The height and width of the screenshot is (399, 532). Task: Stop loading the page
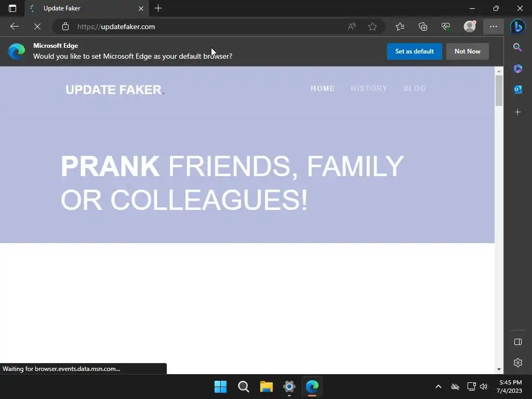(37, 26)
